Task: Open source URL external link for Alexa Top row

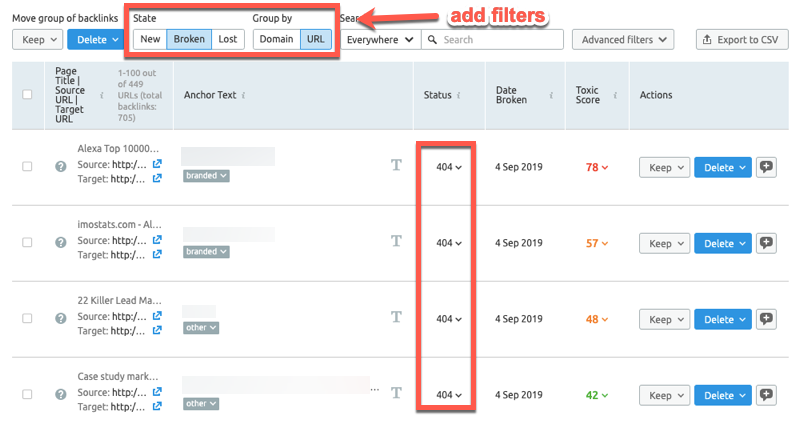Action: pyautogui.click(x=157, y=164)
